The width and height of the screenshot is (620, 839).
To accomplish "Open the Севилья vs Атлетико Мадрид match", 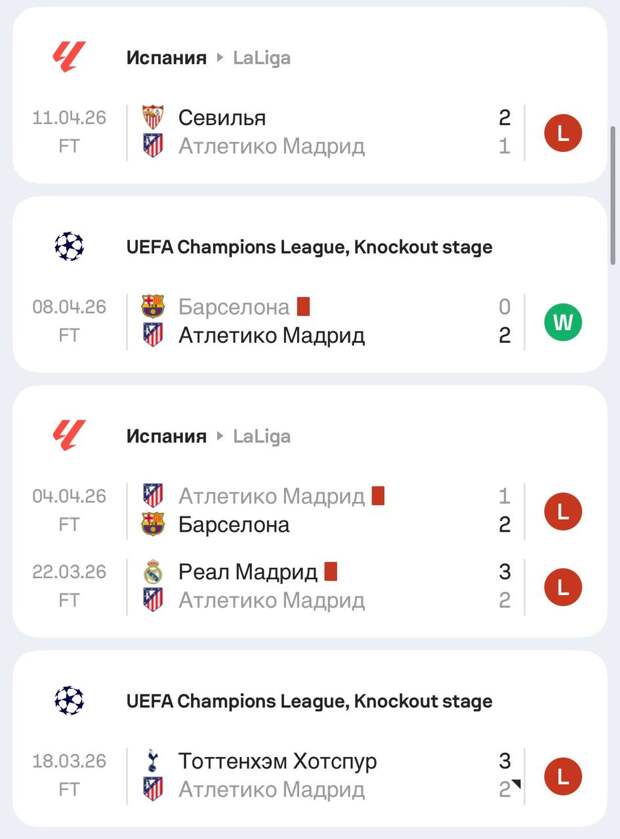I will 330,132.
